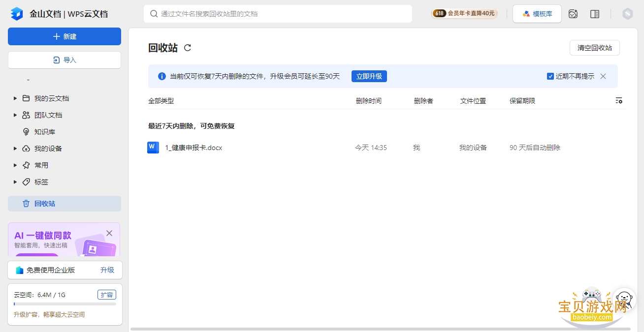Expand the 我的设备 tree arrow
The height and width of the screenshot is (332, 644).
15,149
